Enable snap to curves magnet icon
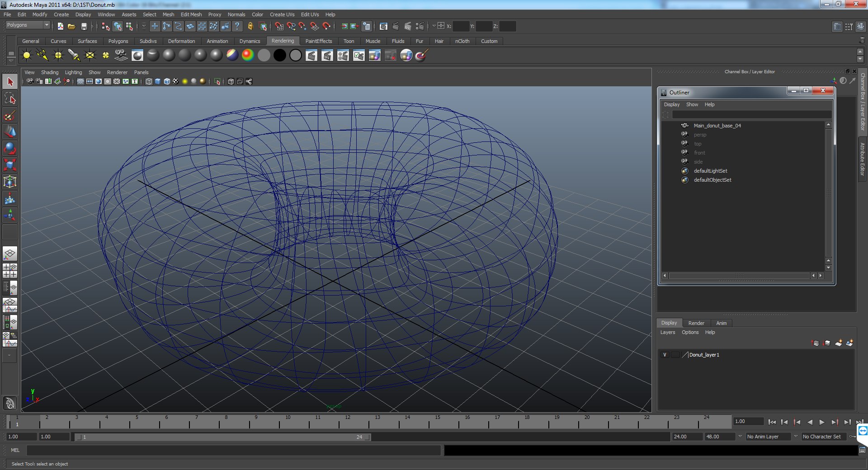This screenshot has height=470, width=868. [291, 26]
